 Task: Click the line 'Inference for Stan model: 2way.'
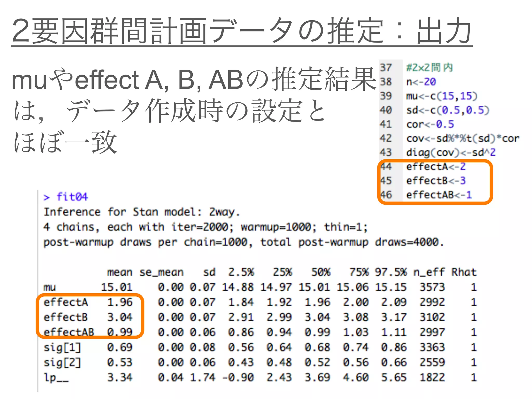coord(142,212)
